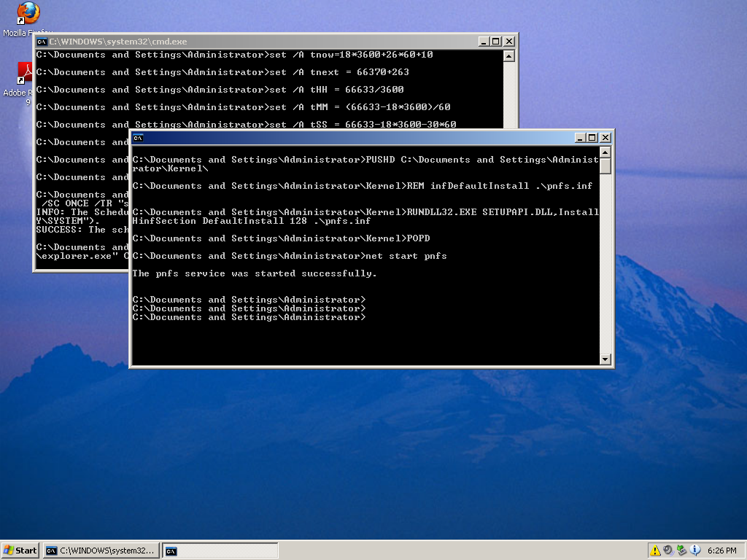Minimize the front console window
747x560 pixels.
580,137
